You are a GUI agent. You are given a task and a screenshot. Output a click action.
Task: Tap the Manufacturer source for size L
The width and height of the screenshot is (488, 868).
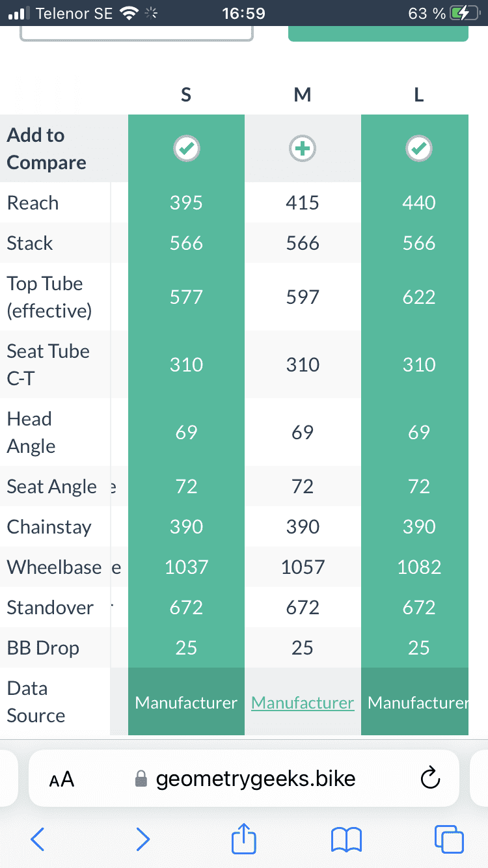tap(417, 703)
